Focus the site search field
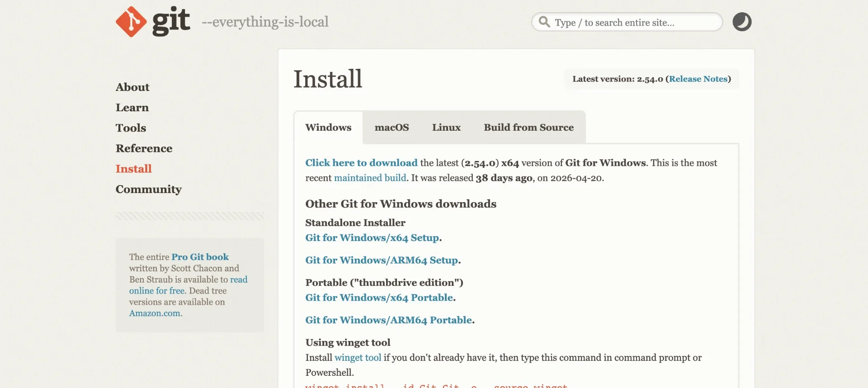Screen dimensions: 868x388 point(627,22)
